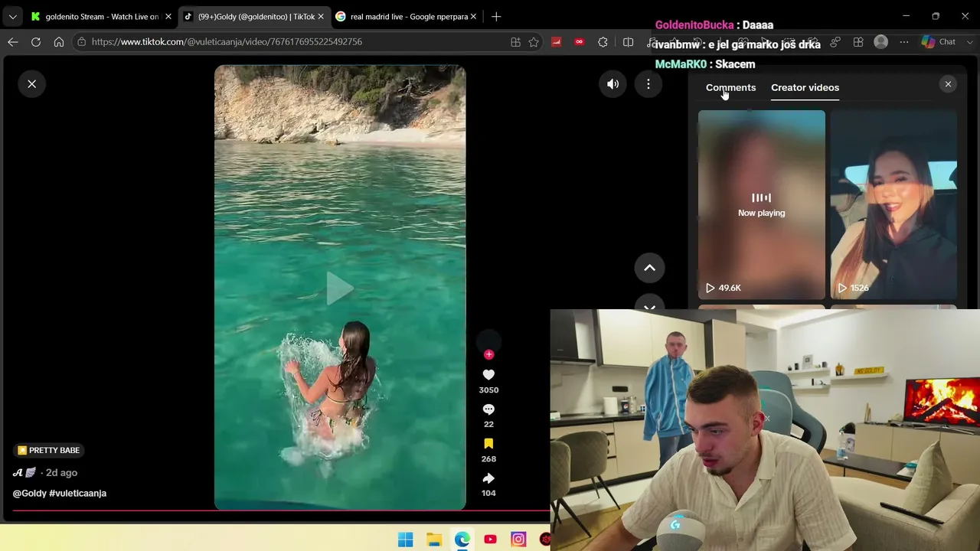The height and width of the screenshot is (551, 980).
Task: Click the PRETTY BABE tag
Action: (48, 450)
